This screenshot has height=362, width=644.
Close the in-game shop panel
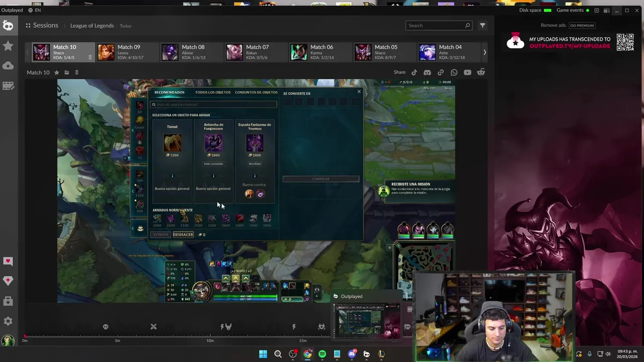[359, 92]
